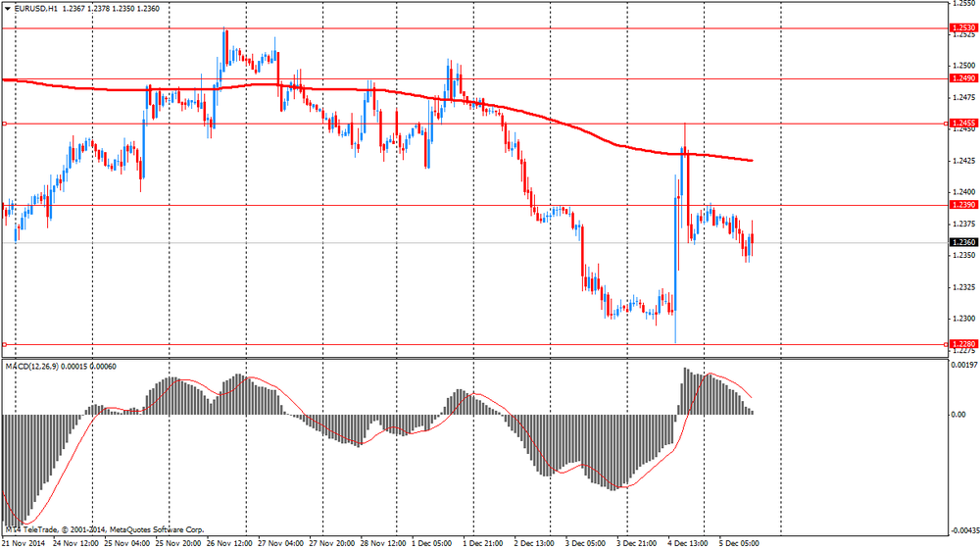This screenshot has height=550, width=980.
Task: Click the 0.00 MACD zero level value
Action: pos(958,415)
